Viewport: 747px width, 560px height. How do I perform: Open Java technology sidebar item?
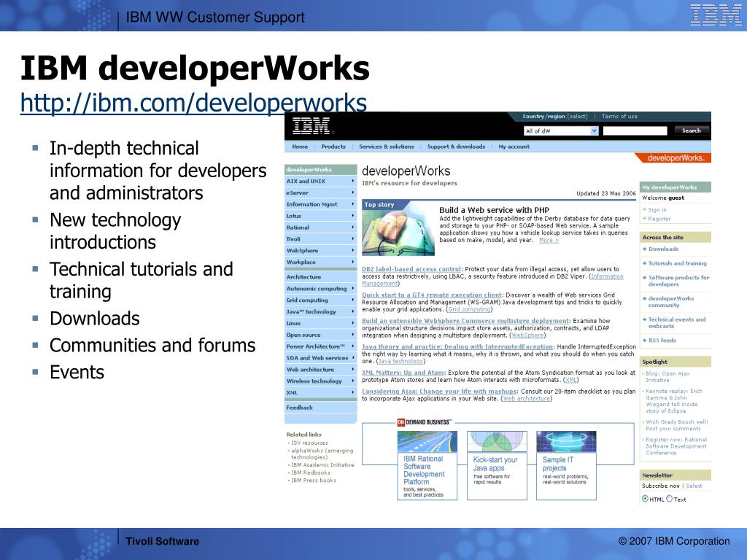pos(321,311)
